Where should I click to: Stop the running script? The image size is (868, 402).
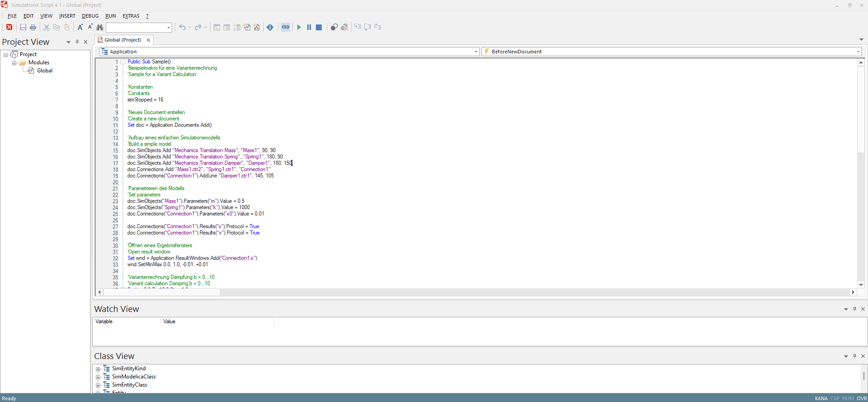(319, 27)
